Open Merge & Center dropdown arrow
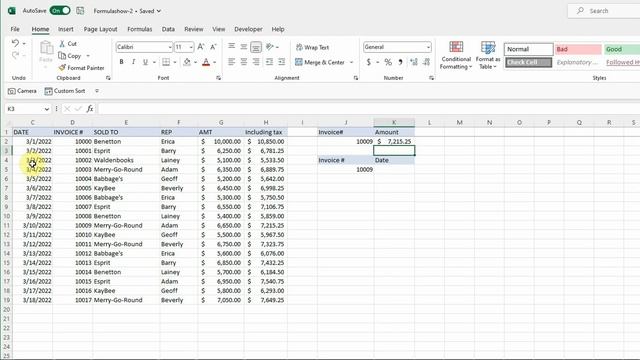Screen dimensions: 640x360 pos(351,62)
